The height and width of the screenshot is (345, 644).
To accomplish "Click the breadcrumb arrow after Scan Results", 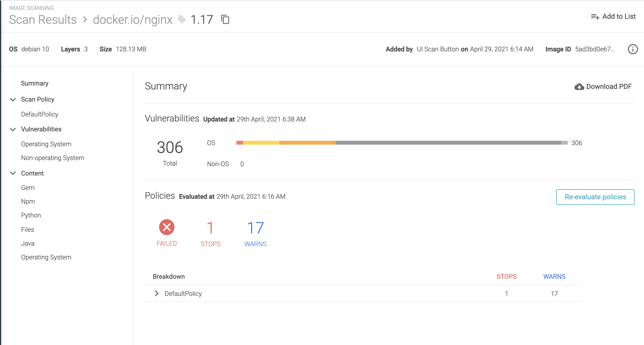I will pyautogui.click(x=85, y=20).
